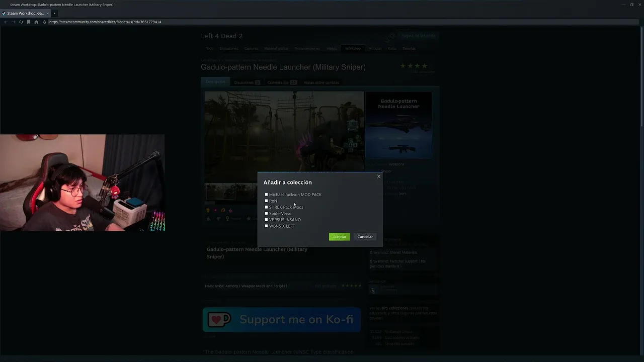
Task: Switch to the Comentarios tab
Action: (x=282, y=82)
